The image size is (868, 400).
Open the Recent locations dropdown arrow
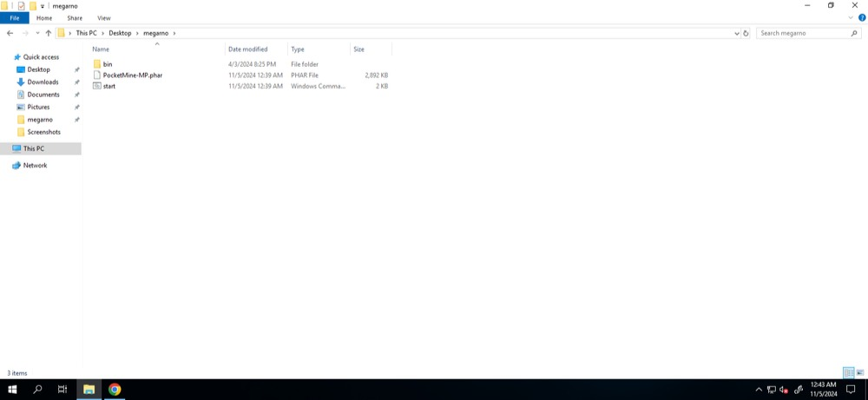click(37, 33)
